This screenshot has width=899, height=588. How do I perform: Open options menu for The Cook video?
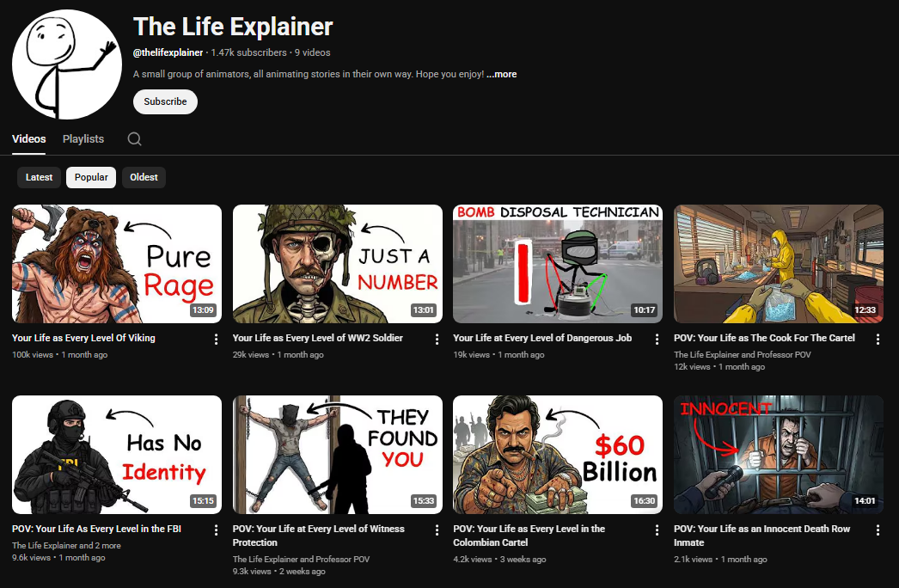coord(878,339)
